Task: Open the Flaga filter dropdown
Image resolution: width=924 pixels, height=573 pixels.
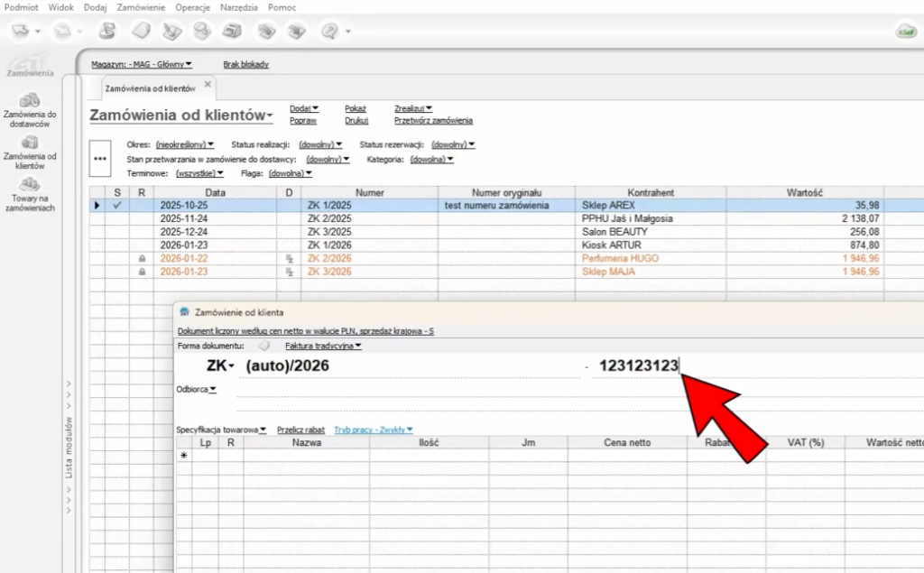Action: [x=290, y=173]
